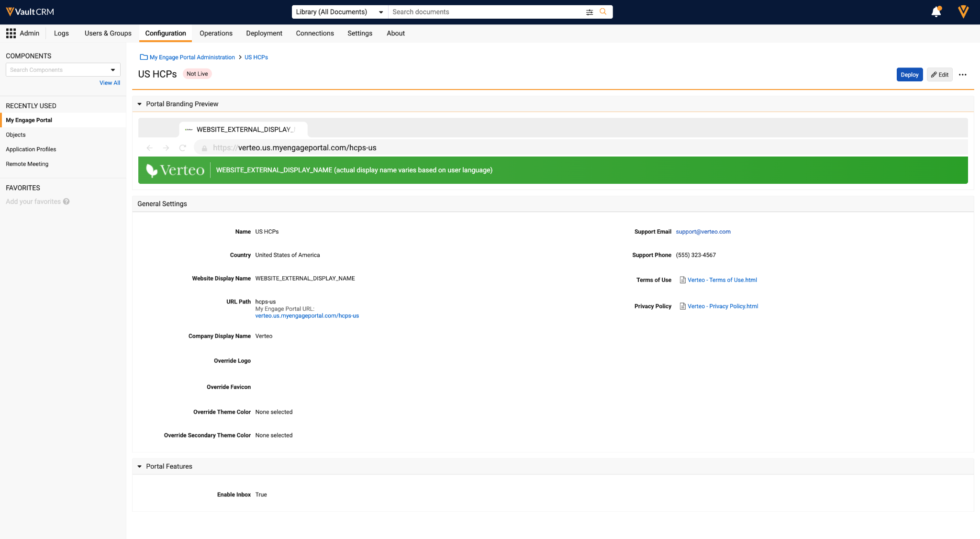
Task: Click the US HCPs breadcrumb link
Action: coord(256,57)
